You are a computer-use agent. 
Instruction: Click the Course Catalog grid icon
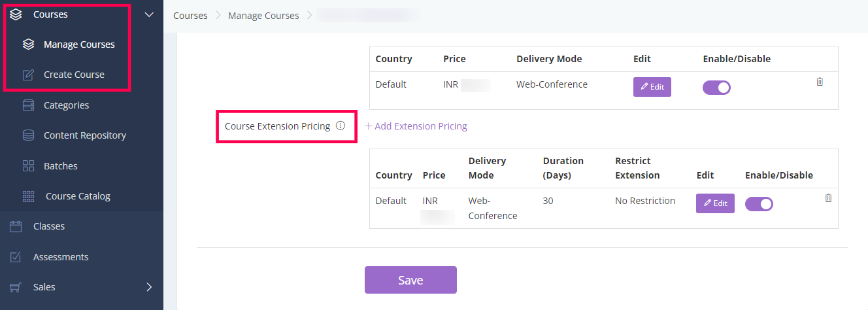28,196
